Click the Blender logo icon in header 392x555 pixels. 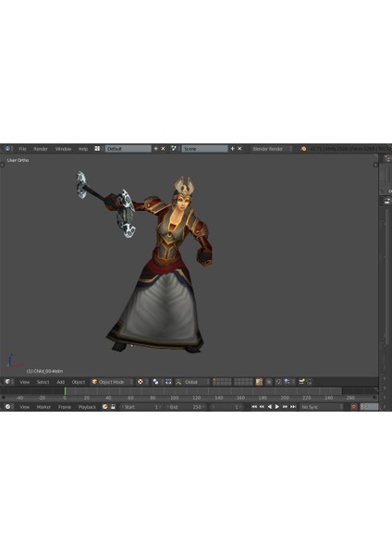(x=303, y=149)
